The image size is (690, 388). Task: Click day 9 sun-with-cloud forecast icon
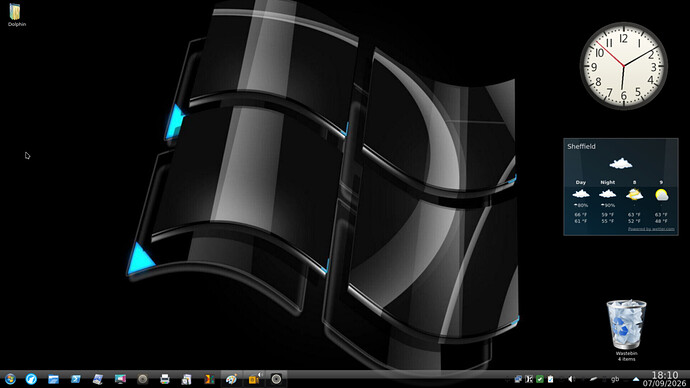pyautogui.click(x=661, y=194)
